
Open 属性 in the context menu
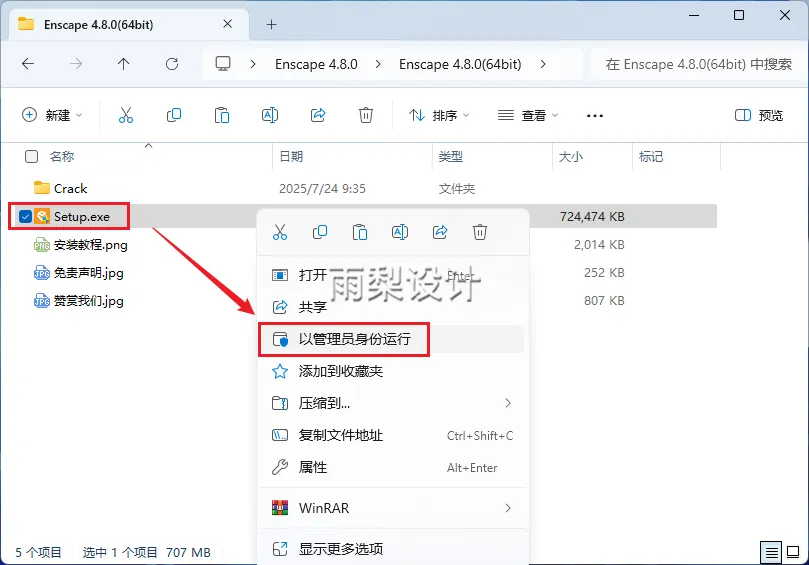pos(393,467)
